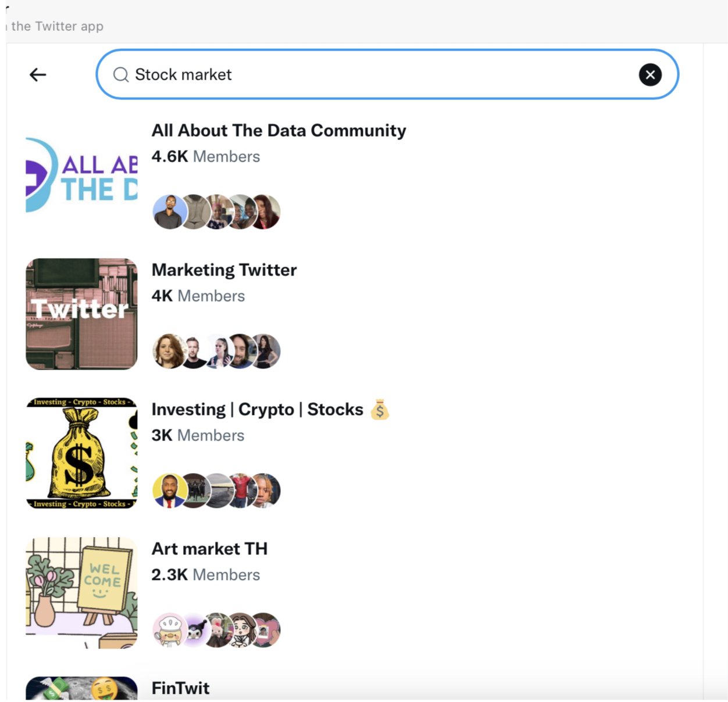This screenshot has width=728, height=702.
Task: View Marketing Twitter member avatars
Action: click(x=216, y=351)
